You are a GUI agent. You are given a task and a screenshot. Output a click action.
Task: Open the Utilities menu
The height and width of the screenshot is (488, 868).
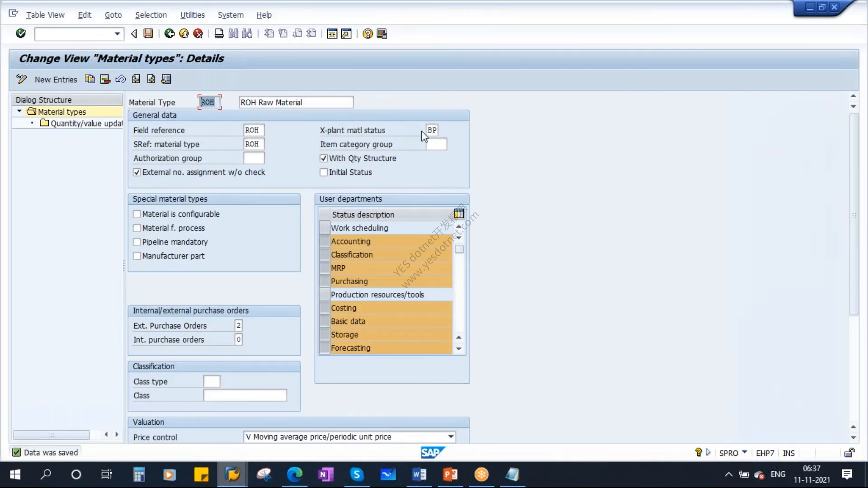click(192, 15)
